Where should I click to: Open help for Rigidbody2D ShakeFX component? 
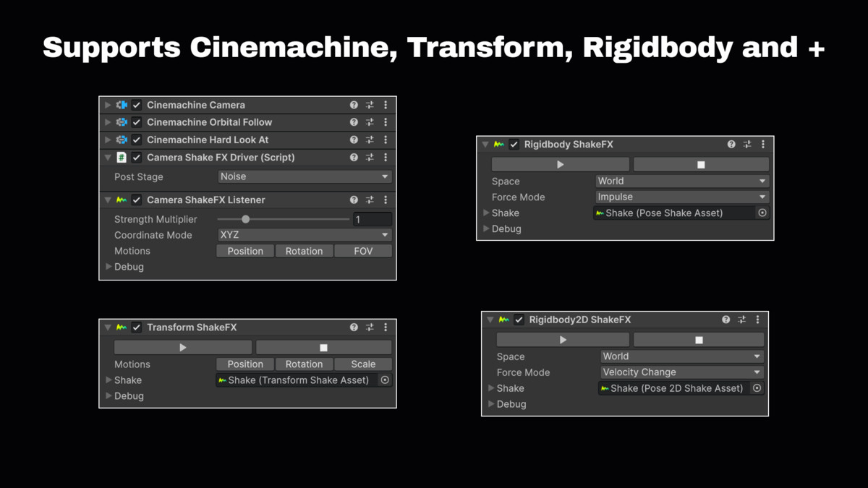[x=726, y=320]
